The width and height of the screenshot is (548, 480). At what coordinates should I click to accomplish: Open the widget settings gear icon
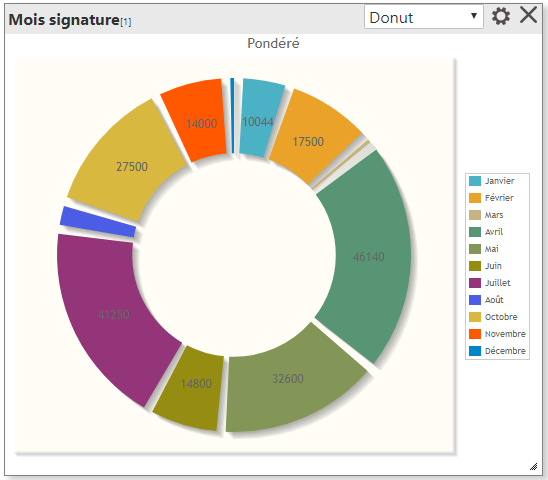501,16
